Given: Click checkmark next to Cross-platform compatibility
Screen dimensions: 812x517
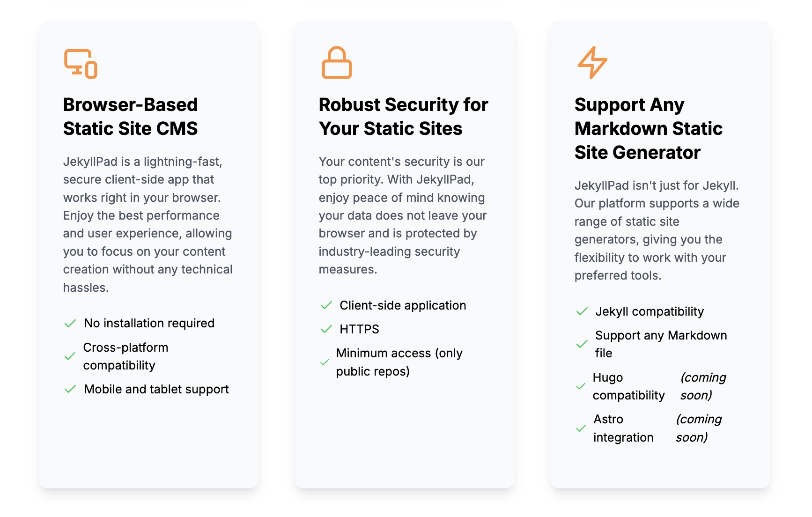Looking at the screenshot, I should (70, 356).
